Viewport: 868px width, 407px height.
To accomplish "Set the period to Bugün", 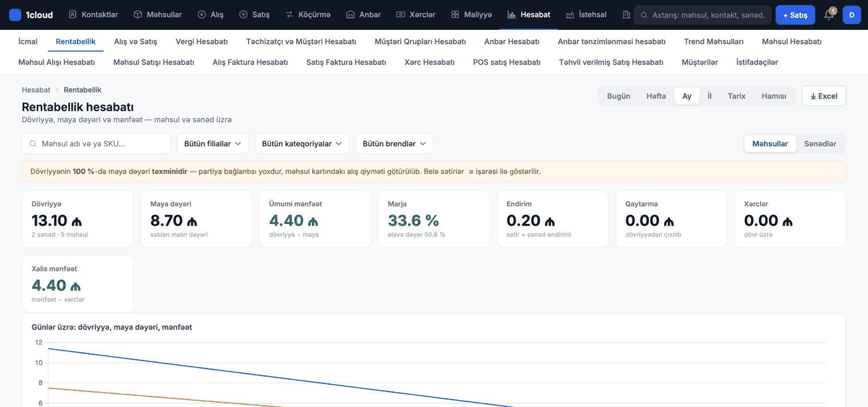I will (x=619, y=96).
